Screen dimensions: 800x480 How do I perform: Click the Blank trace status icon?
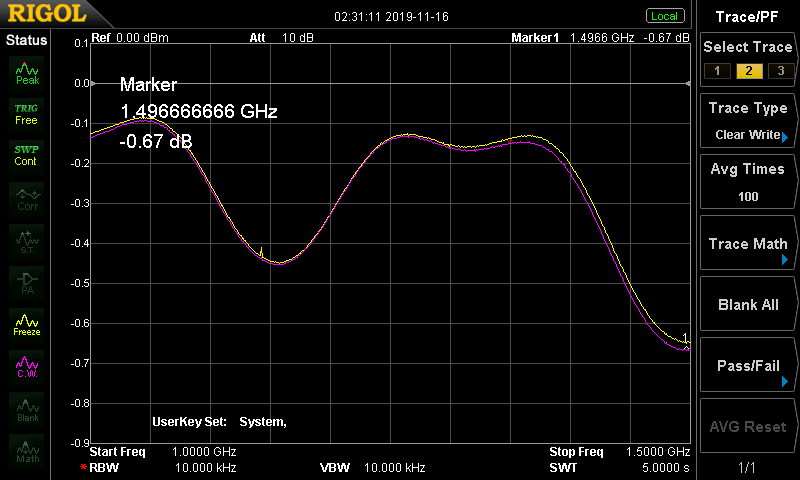click(27, 408)
